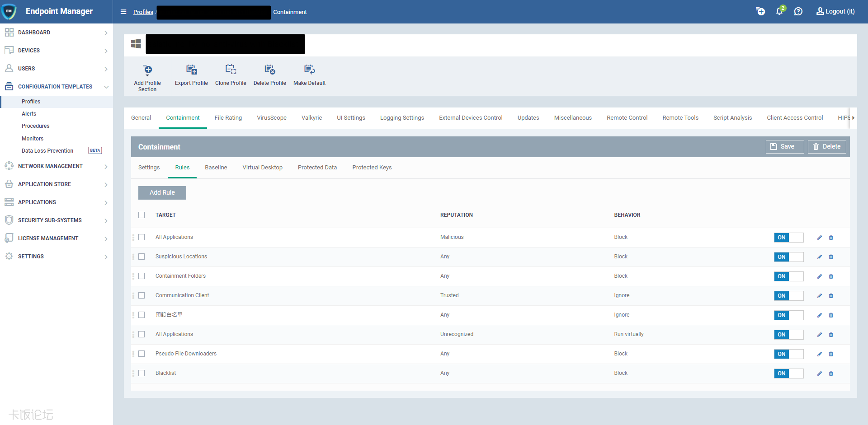The width and height of the screenshot is (868, 425).
Task: Check the select-all checkbox beside TARGET
Action: tap(142, 215)
